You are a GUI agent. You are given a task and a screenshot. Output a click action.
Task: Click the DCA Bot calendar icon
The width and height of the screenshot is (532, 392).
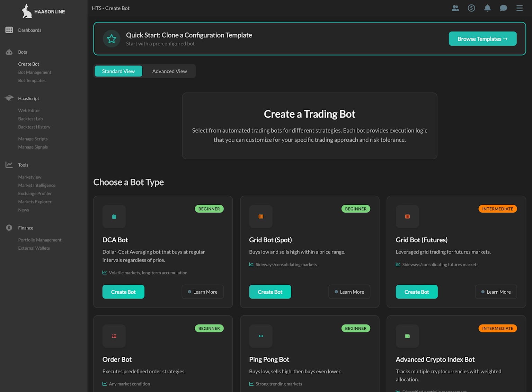[x=114, y=216]
